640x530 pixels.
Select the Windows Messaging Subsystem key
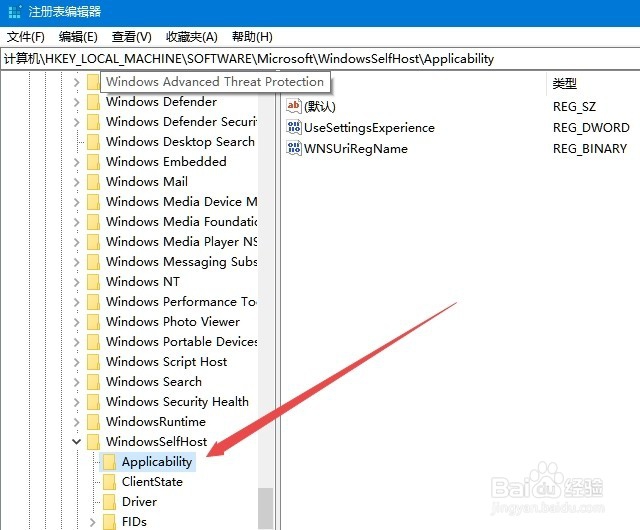click(181, 262)
